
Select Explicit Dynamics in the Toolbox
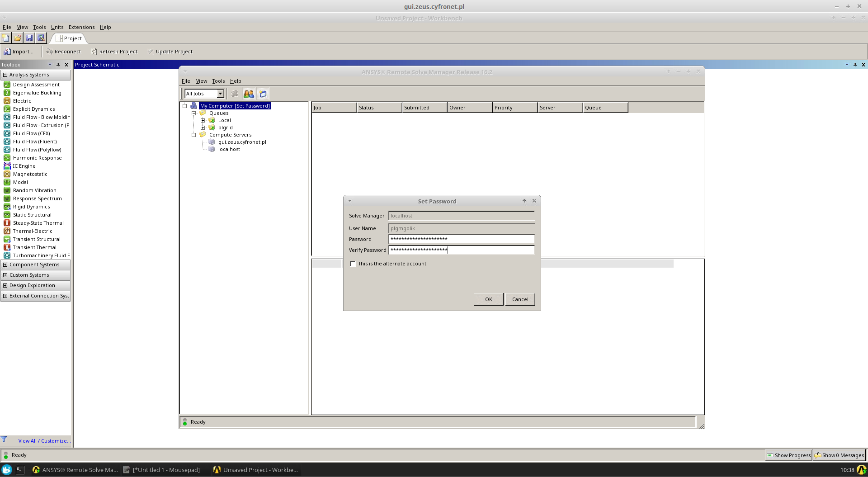[34, 109]
